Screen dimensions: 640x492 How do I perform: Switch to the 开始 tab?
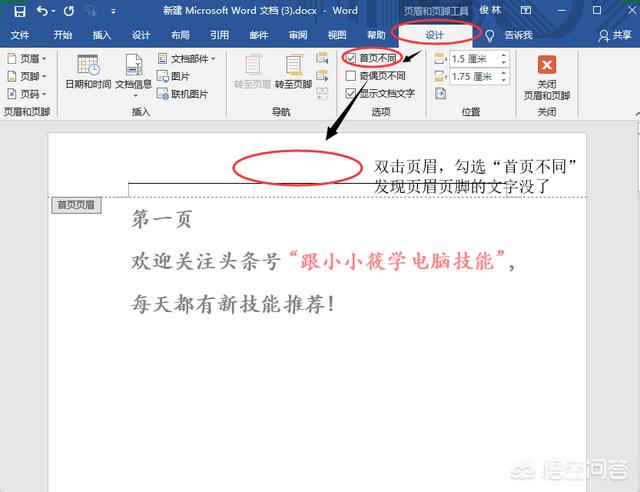tap(62, 35)
